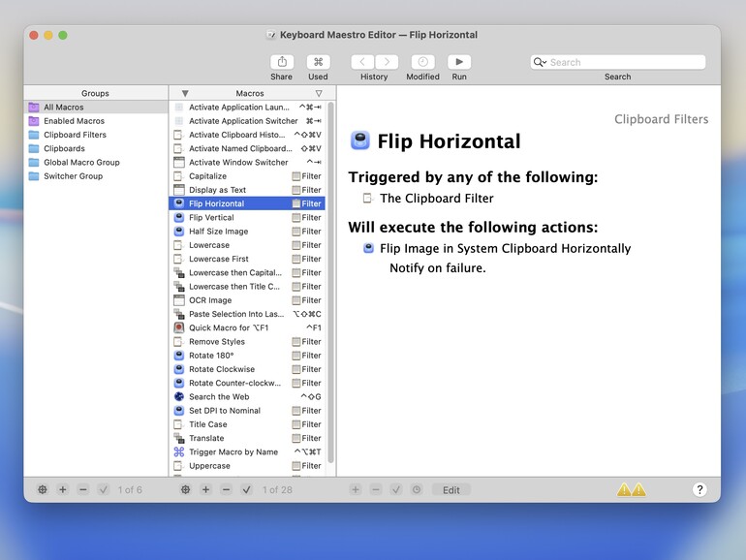Image resolution: width=746 pixels, height=560 pixels.
Task: Toggle the action enabled checkmark
Action: click(x=396, y=489)
